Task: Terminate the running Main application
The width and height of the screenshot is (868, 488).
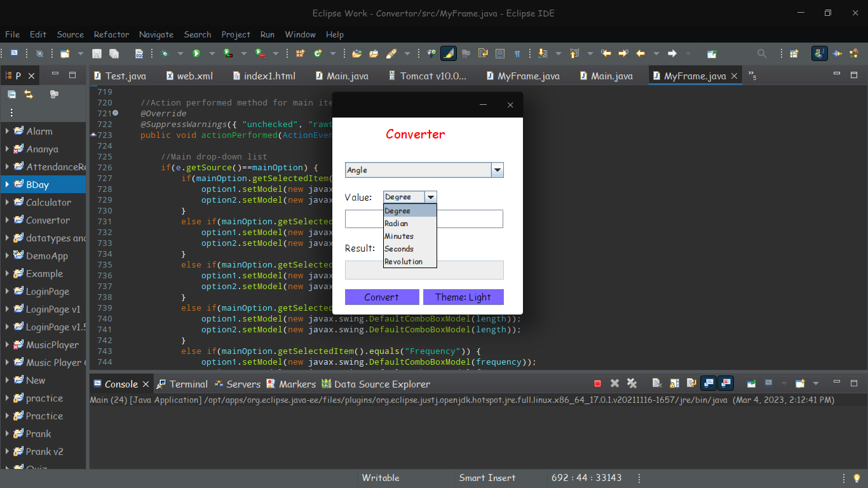Action: [x=597, y=383]
